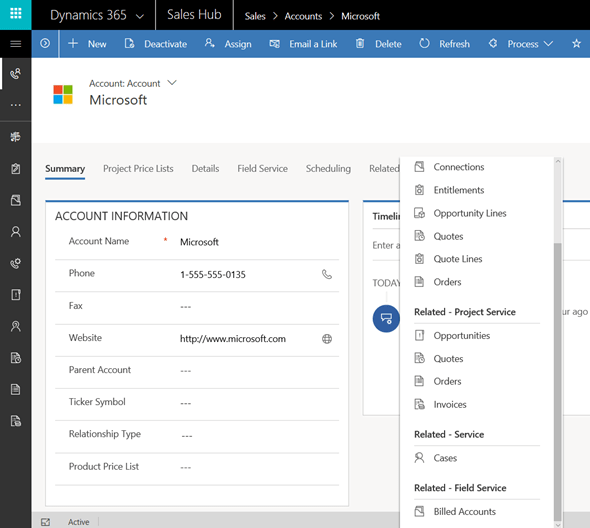Click the Related menu scroll up arrow
This screenshot has height=528, width=590.
pyautogui.click(x=558, y=161)
